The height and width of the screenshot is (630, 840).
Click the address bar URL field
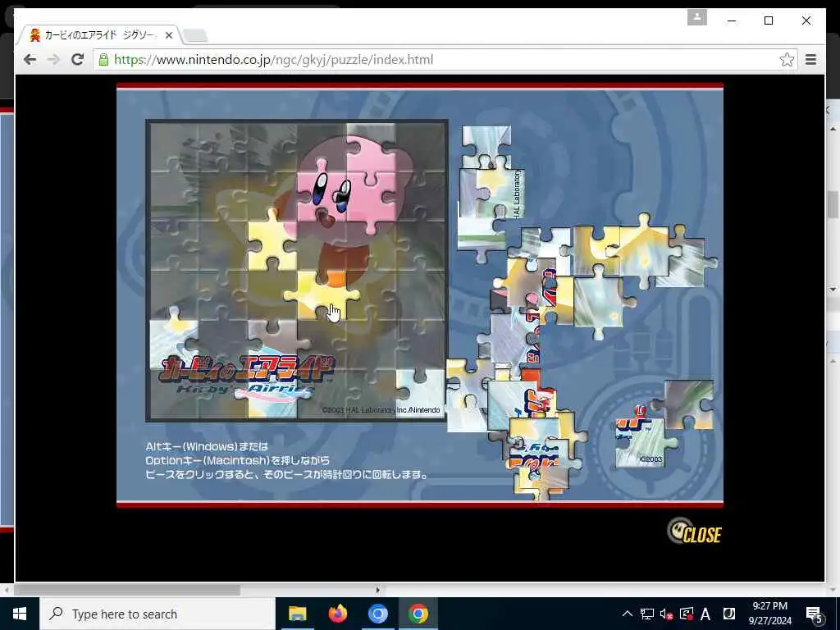coord(445,59)
